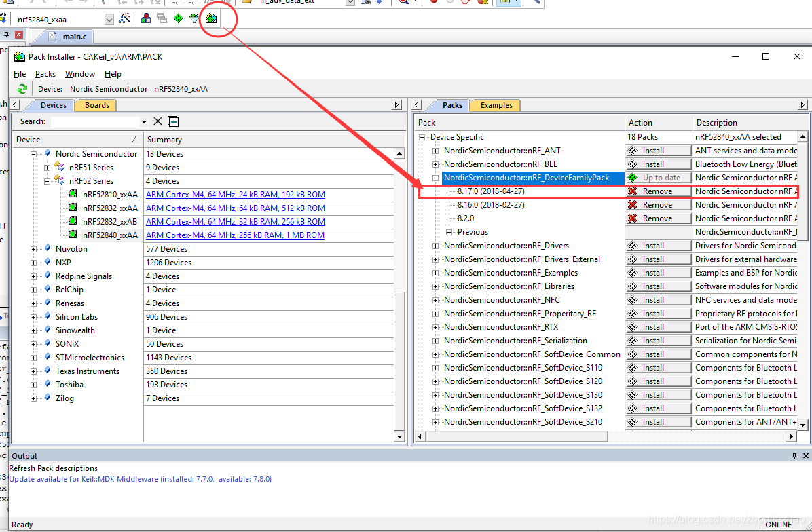Expand the Nuvoton vendor node
Image resolution: width=812 pixels, height=532 pixels.
(x=34, y=249)
